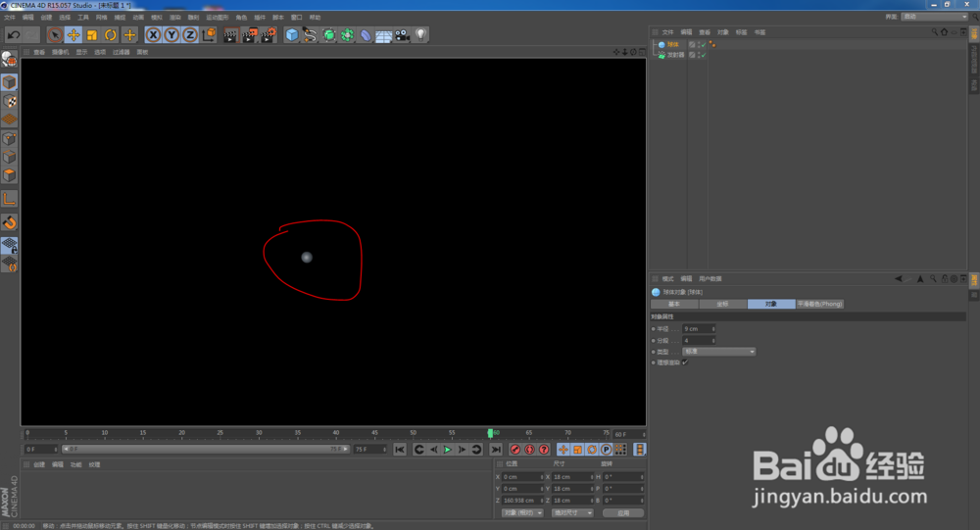
Task: Activate the Rotate tool in top toolbar
Action: pos(111,35)
